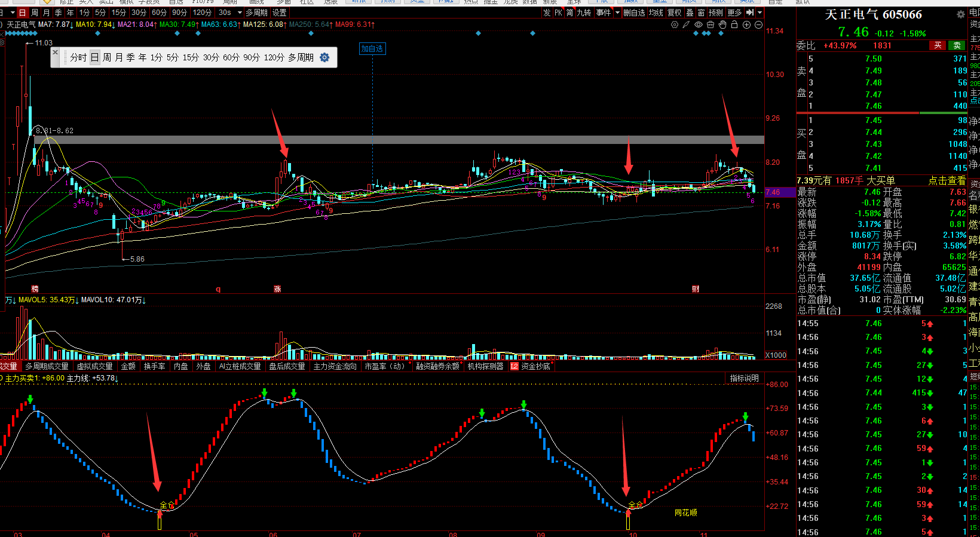Select 分时 on floating period bar
Screen dimensions: 980x537
pyautogui.click(x=78, y=57)
